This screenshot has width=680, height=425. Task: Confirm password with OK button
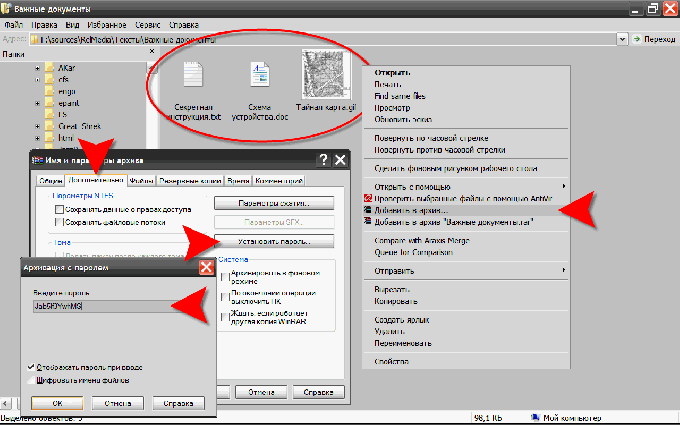(57, 403)
